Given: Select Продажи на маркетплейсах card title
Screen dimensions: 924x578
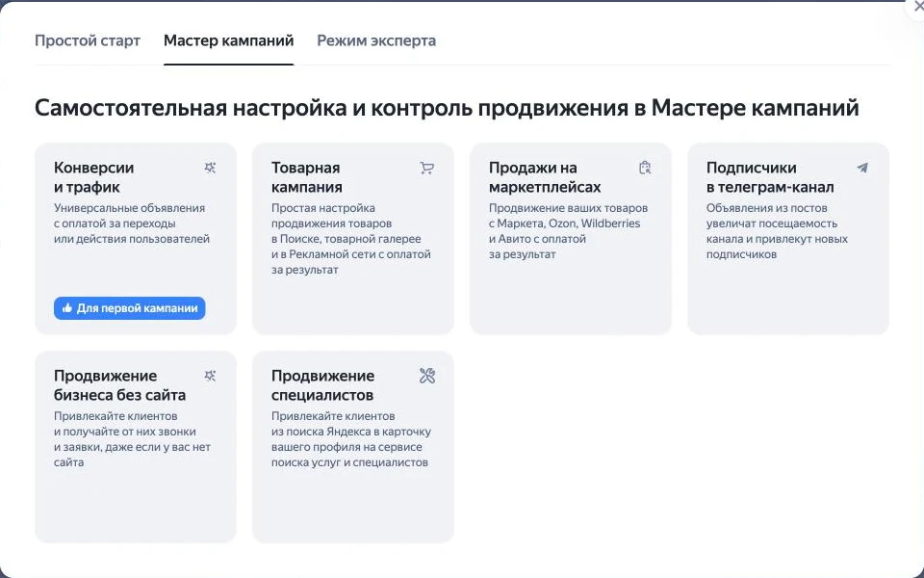Looking at the screenshot, I should click(x=545, y=177).
